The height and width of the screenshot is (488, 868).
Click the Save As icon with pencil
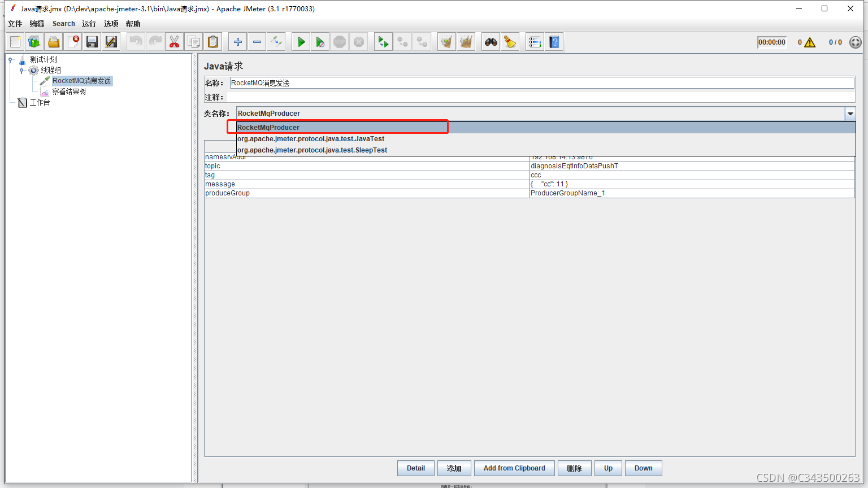tap(111, 42)
